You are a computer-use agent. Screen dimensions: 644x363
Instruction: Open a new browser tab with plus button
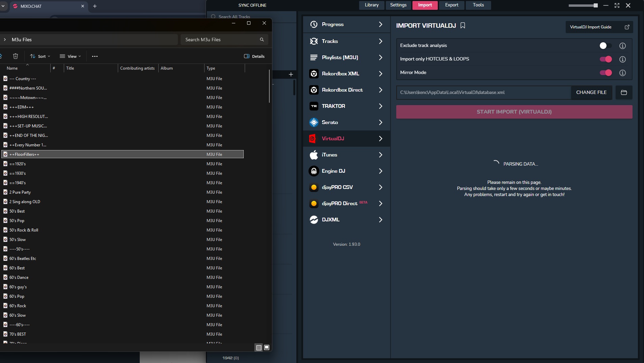coord(95,6)
